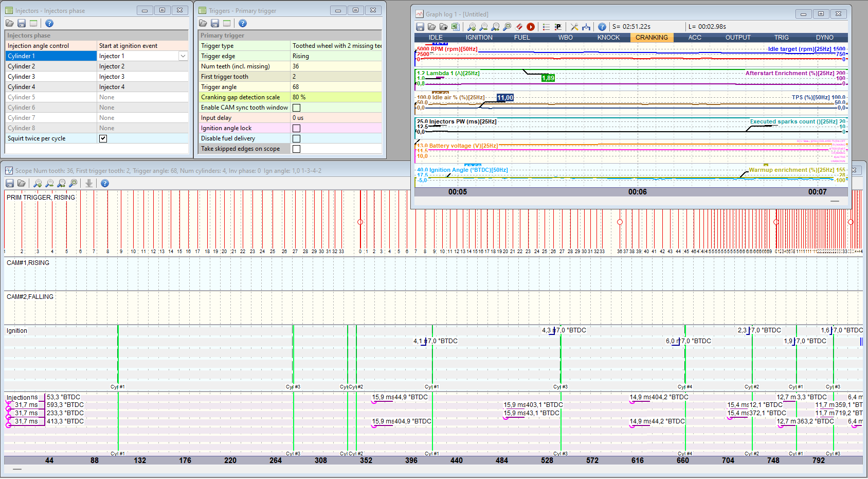Open the Cylinder 1 injector dropdown

point(183,56)
